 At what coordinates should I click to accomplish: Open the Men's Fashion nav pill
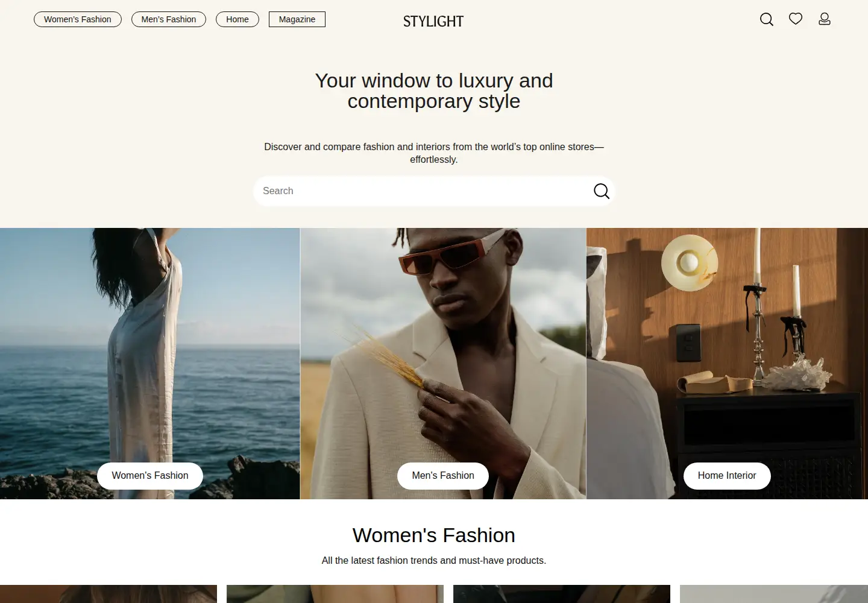[169, 19]
